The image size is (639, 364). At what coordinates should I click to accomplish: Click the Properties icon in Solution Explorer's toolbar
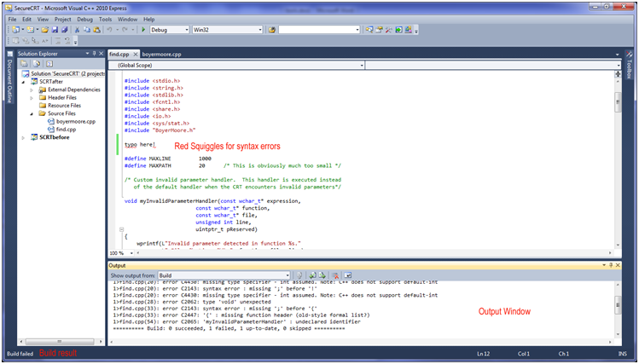click(x=24, y=64)
